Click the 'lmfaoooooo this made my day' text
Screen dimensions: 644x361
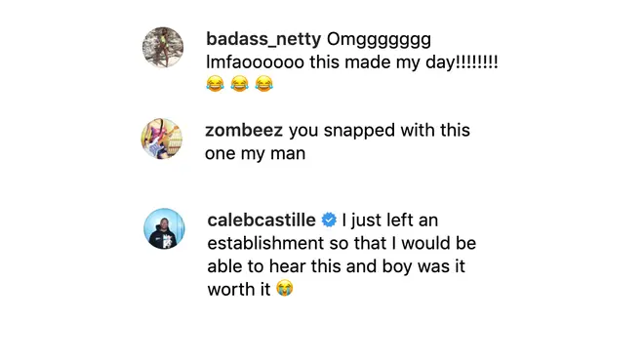click(329, 62)
